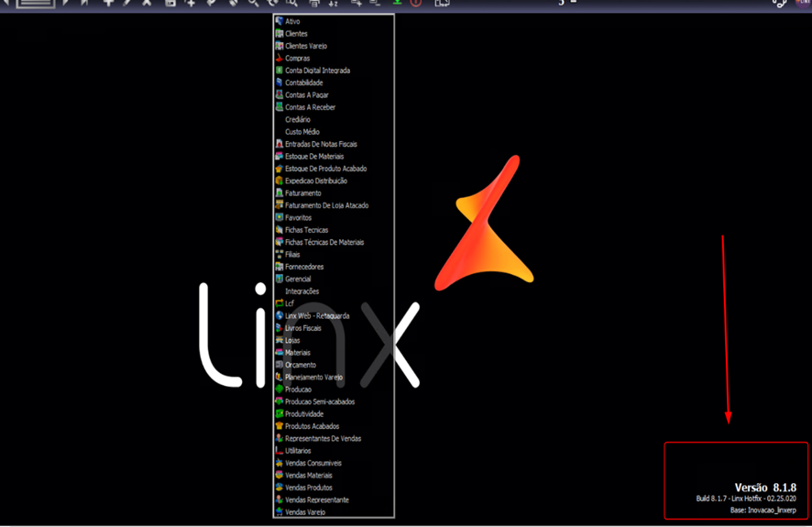
Task: Click the Vendas Materiais icon
Action: (x=280, y=475)
